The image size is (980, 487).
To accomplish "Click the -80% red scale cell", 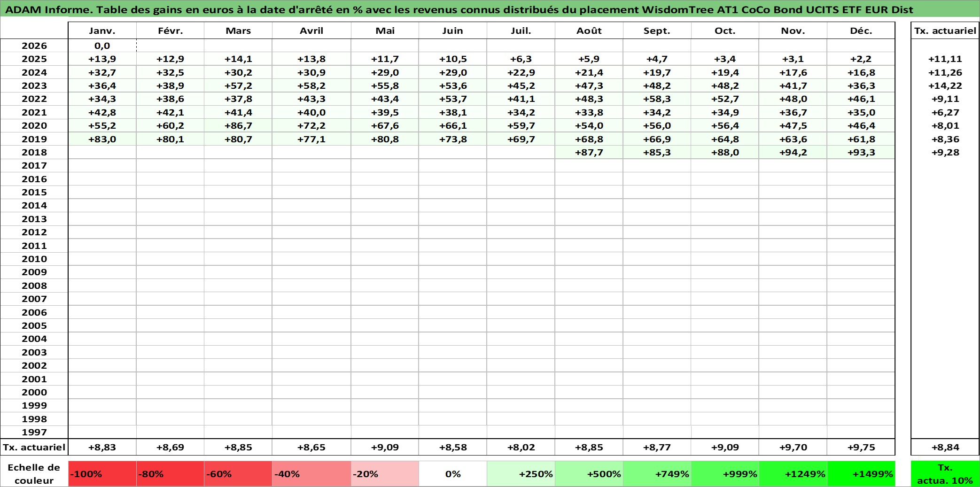I will (x=170, y=474).
